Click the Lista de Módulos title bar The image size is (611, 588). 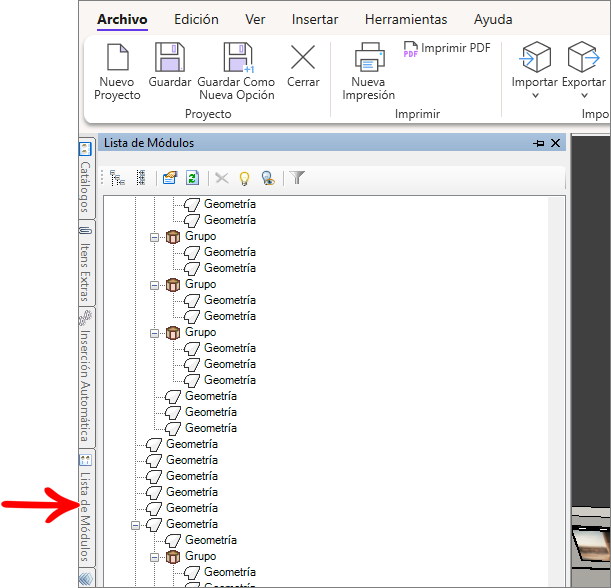[332, 143]
